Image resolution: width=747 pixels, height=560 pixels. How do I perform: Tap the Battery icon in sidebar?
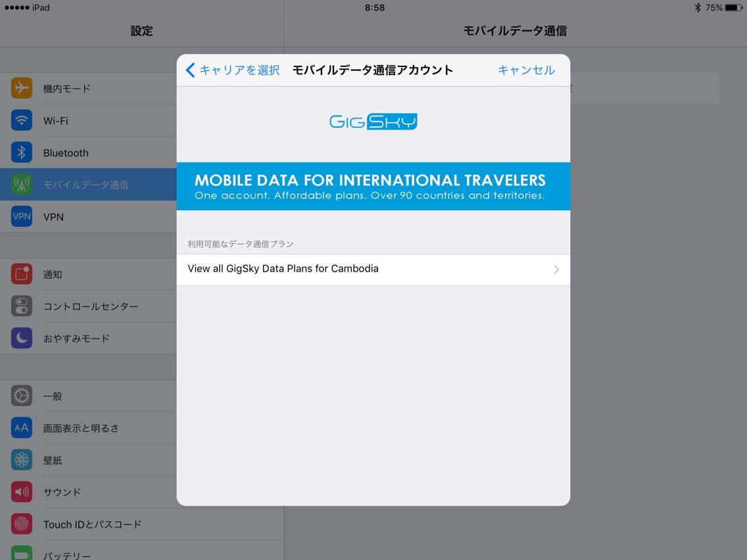point(22,553)
